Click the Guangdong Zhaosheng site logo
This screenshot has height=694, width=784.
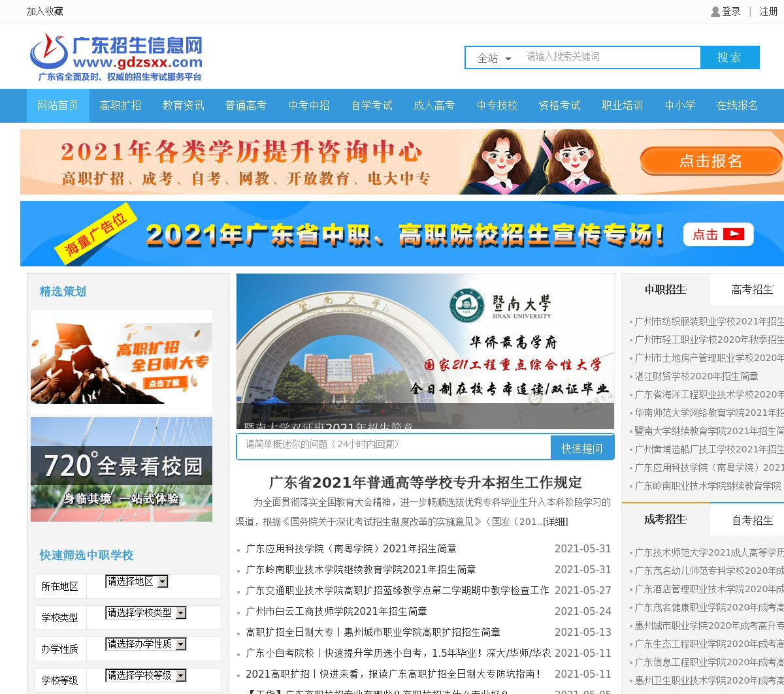pyautogui.click(x=116, y=57)
